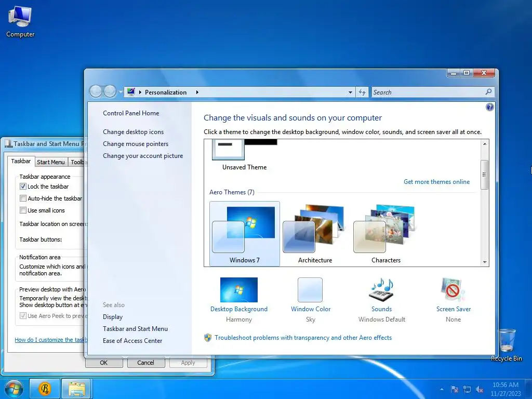Screen dimensions: 532x399
Task: Open Change your account picture link
Action: (143, 156)
